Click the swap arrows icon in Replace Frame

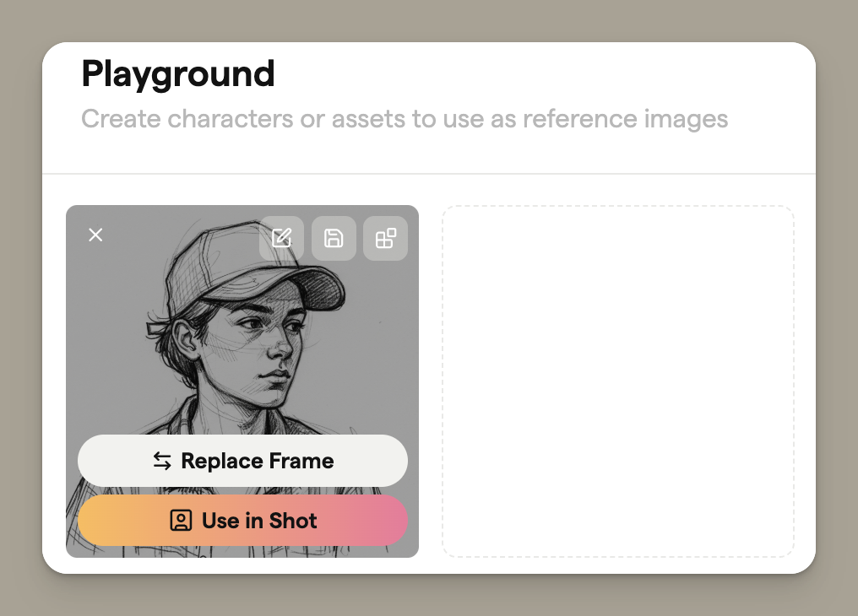[x=162, y=461]
